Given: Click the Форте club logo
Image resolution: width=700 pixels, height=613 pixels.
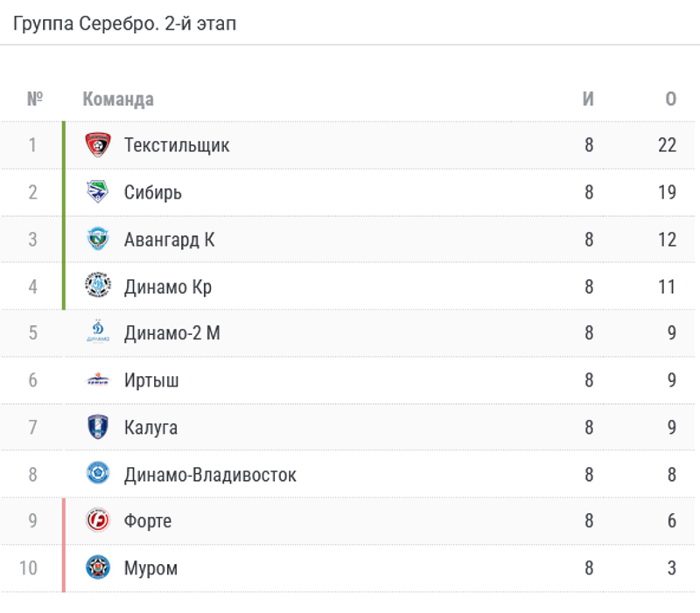Looking at the screenshot, I should (98, 521).
